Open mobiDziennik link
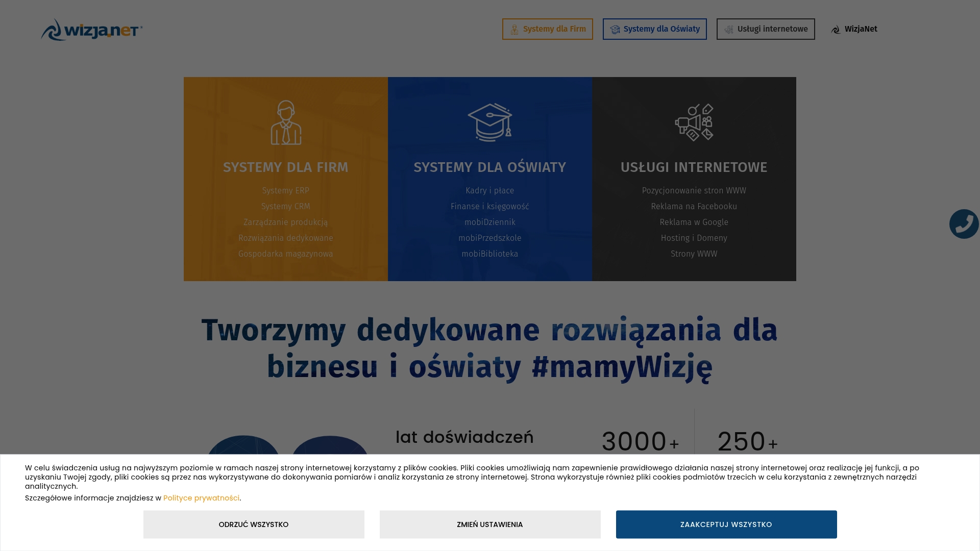Viewport: 980px width, 551px height. 490,222
